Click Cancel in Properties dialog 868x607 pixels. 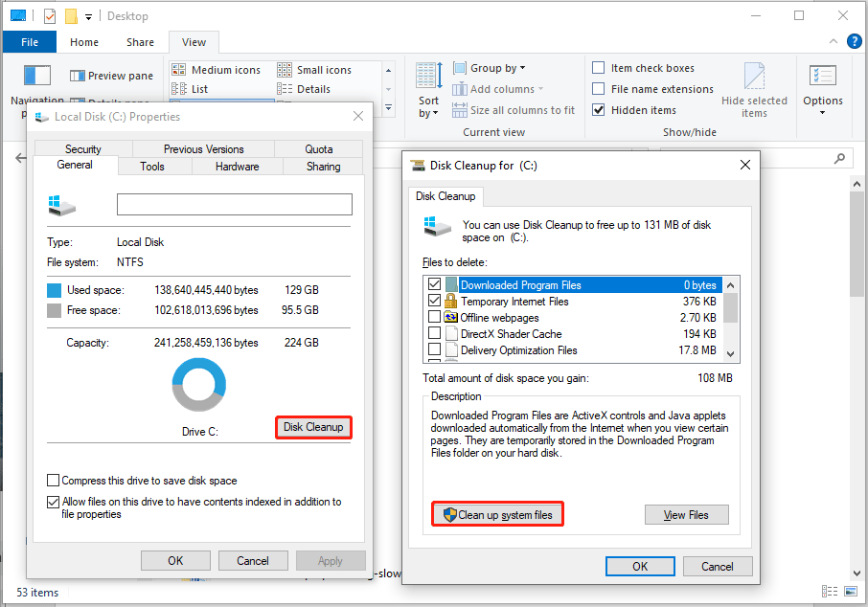[x=253, y=560]
